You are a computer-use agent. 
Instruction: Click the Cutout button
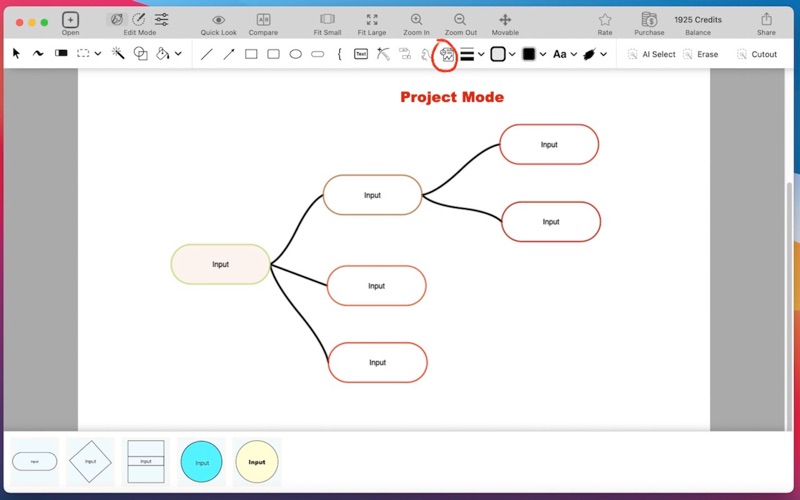point(757,54)
